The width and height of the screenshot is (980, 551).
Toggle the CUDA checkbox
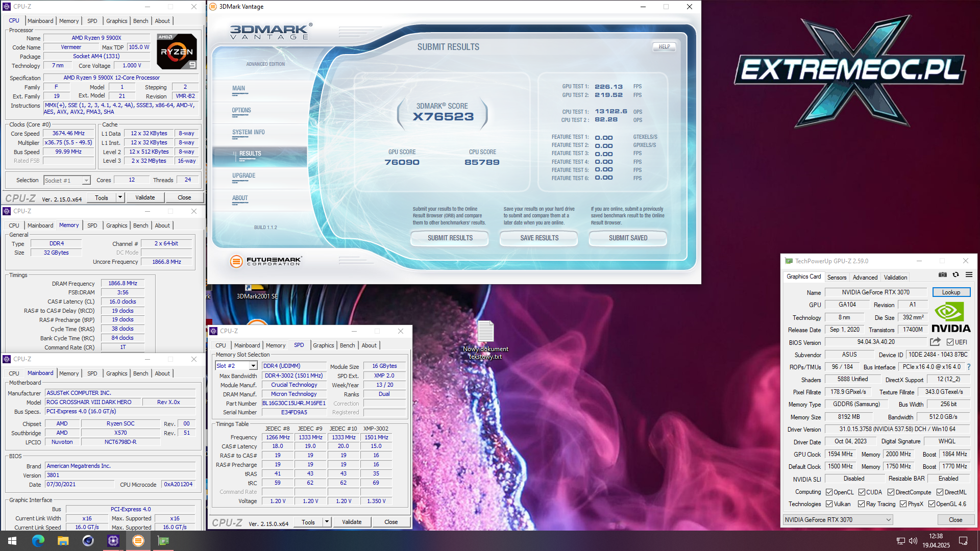tap(862, 492)
